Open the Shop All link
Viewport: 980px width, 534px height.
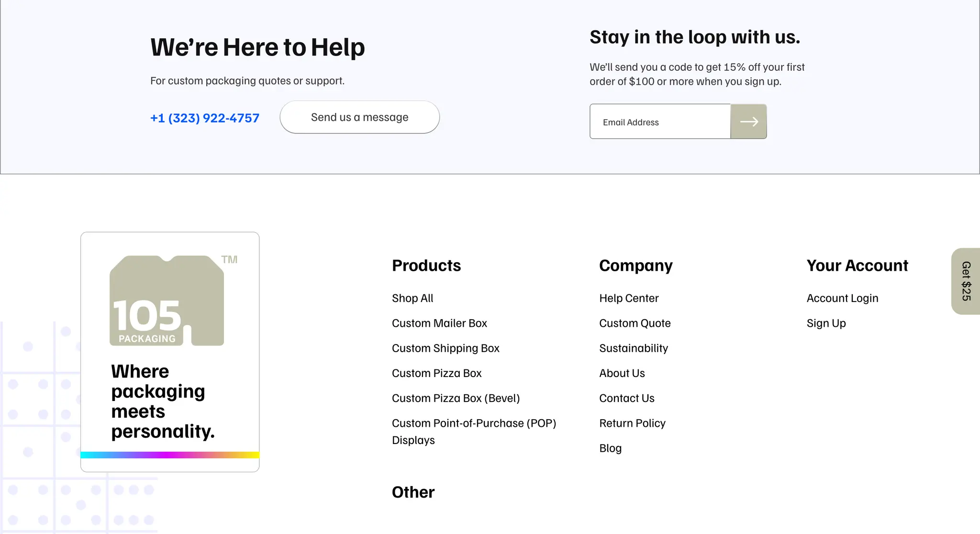(x=412, y=298)
